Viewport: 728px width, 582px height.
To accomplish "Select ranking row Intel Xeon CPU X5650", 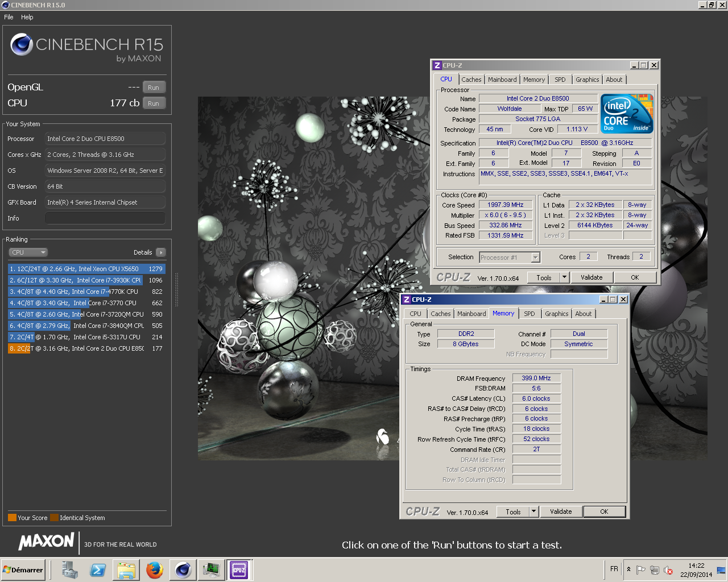I will [x=86, y=269].
